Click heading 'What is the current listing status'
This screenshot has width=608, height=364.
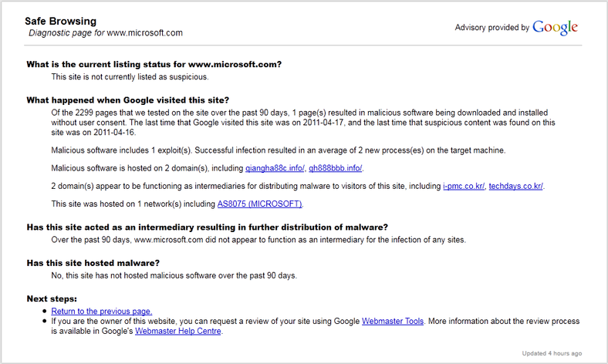154,64
